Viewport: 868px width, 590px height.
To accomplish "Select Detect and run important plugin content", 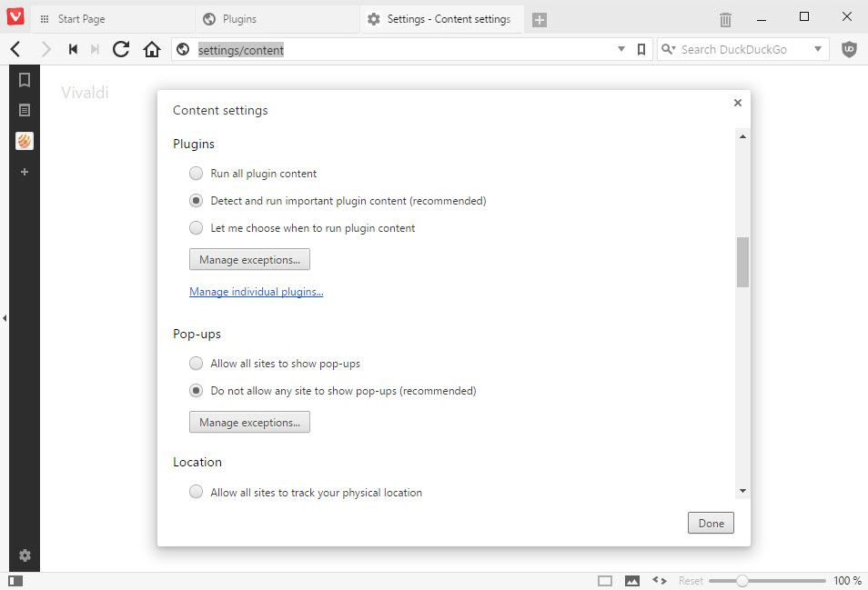I will (x=196, y=200).
